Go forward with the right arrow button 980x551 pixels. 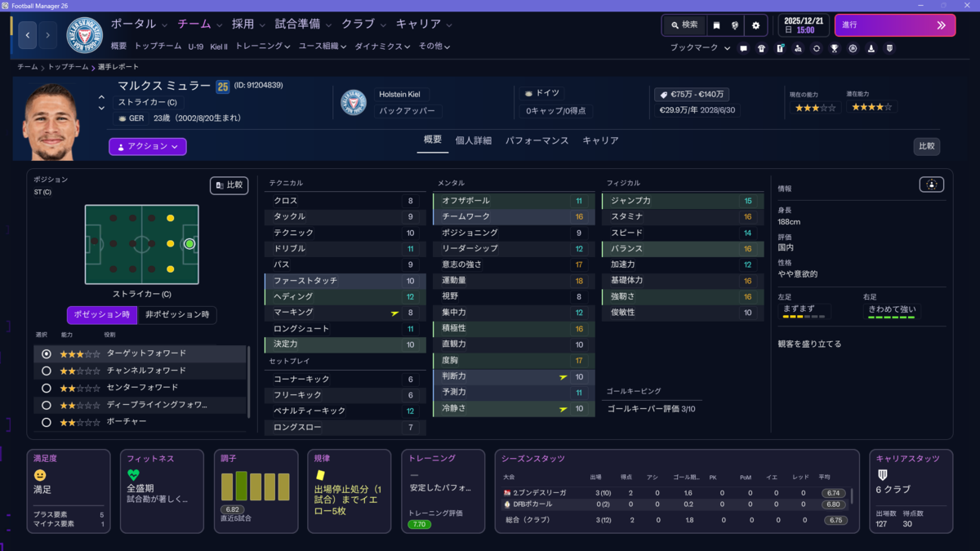pos(47,35)
